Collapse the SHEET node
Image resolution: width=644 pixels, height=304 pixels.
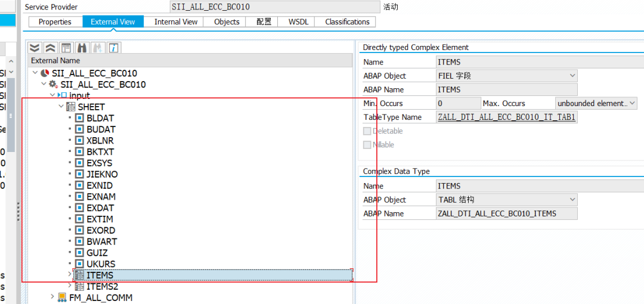click(61, 106)
